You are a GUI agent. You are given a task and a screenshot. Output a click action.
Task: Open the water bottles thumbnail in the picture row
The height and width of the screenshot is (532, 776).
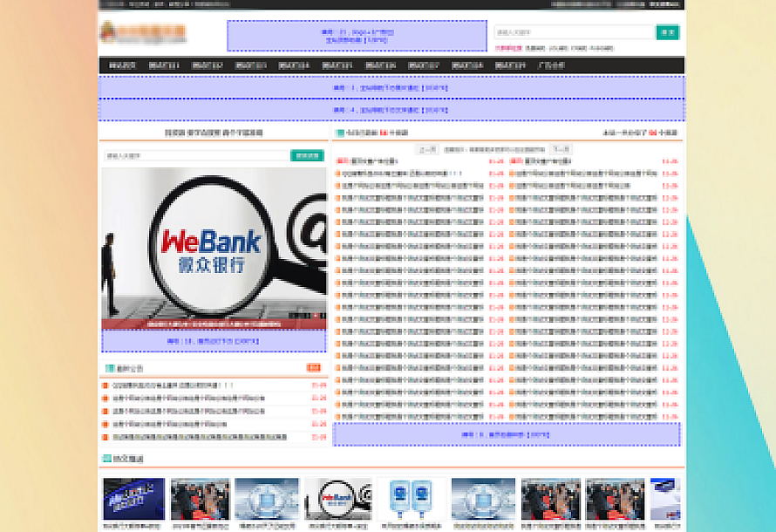pos(410,499)
